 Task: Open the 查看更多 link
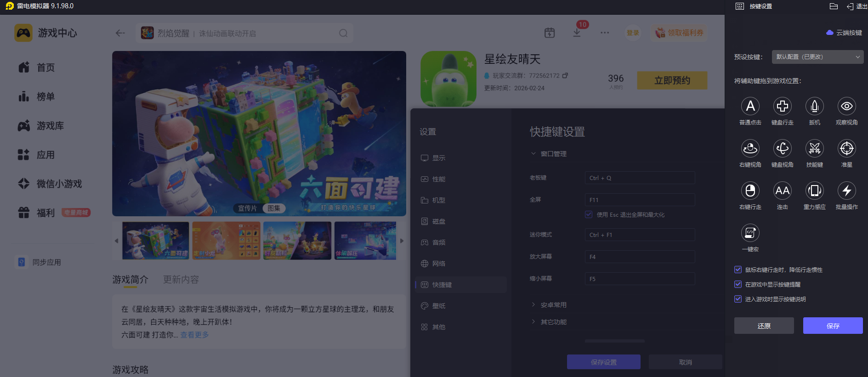[194, 335]
